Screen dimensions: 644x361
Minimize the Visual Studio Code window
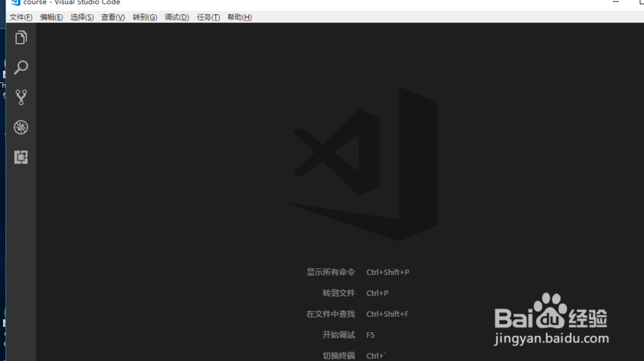pos(616,2)
